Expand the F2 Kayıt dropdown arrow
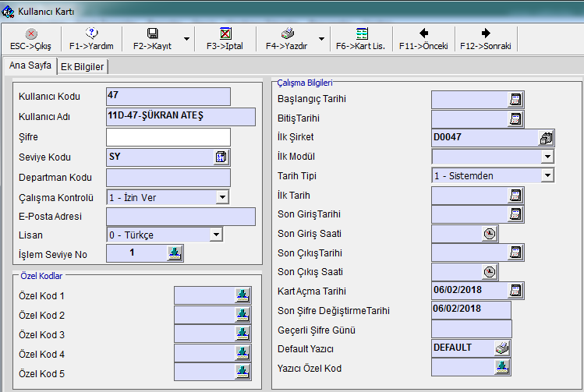 click(186, 38)
